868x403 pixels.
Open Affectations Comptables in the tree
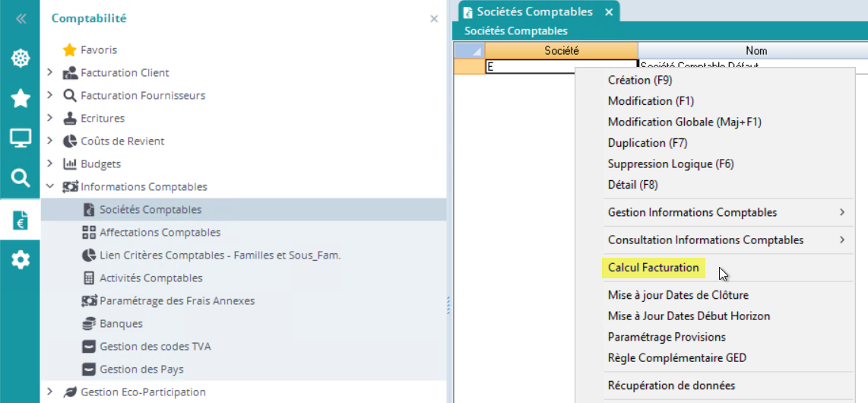pos(160,233)
